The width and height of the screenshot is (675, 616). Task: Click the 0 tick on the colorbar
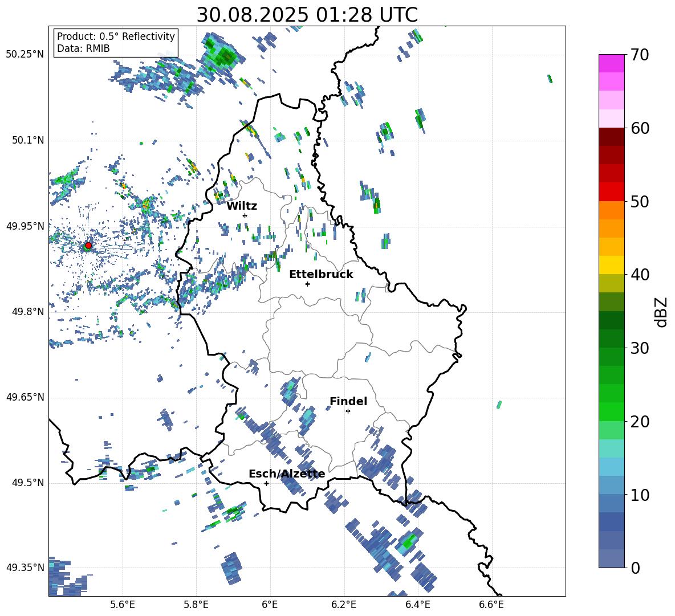[x=636, y=568]
